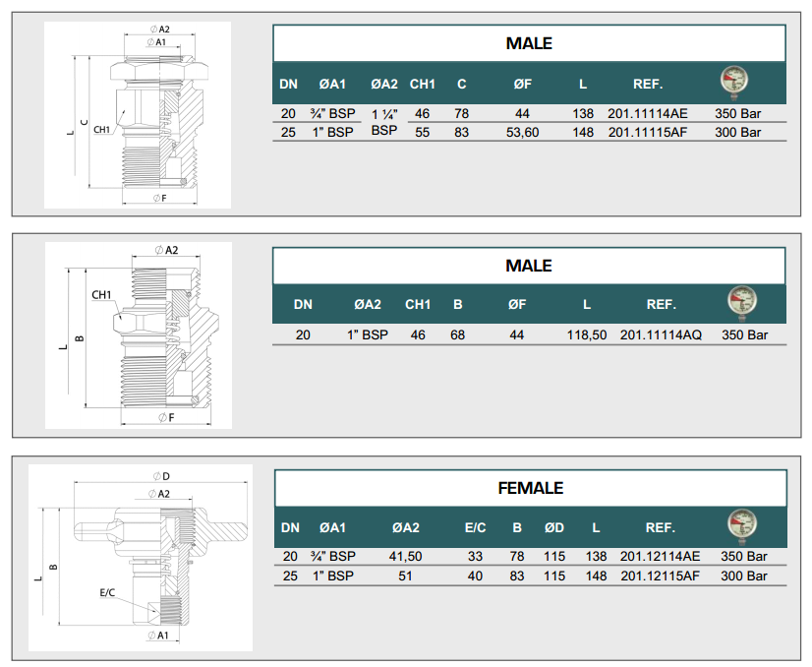Open the middle male fitting technical drawing
The width and height of the screenshot is (812, 667).
coord(139,335)
